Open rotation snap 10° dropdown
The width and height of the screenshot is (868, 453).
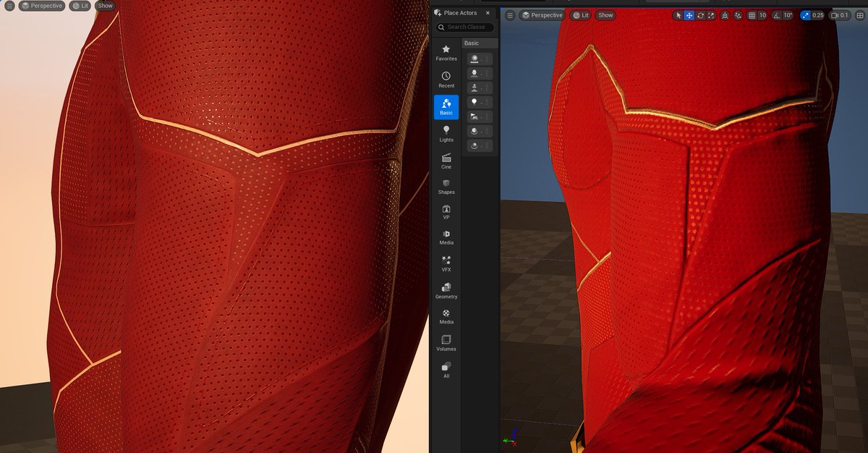click(x=788, y=15)
